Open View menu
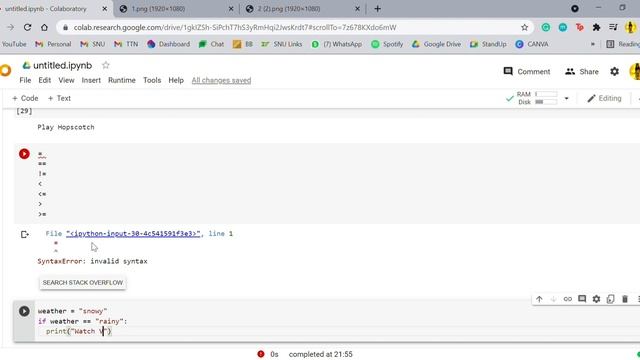The image size is (640, 360). click(x=66, y=80)
